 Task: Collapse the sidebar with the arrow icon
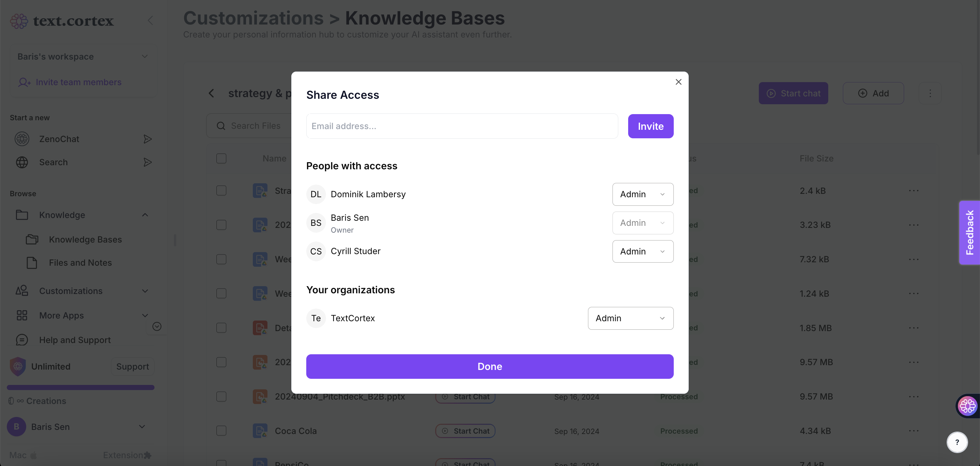[151, 20]
